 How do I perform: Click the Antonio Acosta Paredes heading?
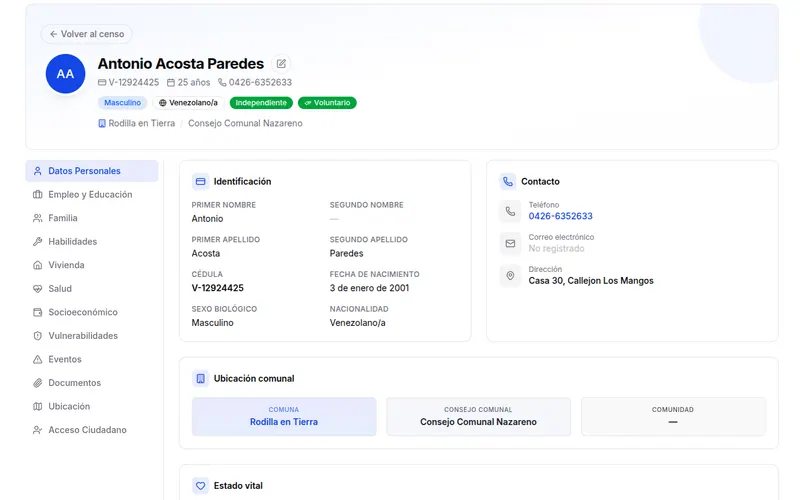pyautogui.click(x=181, y=64)
